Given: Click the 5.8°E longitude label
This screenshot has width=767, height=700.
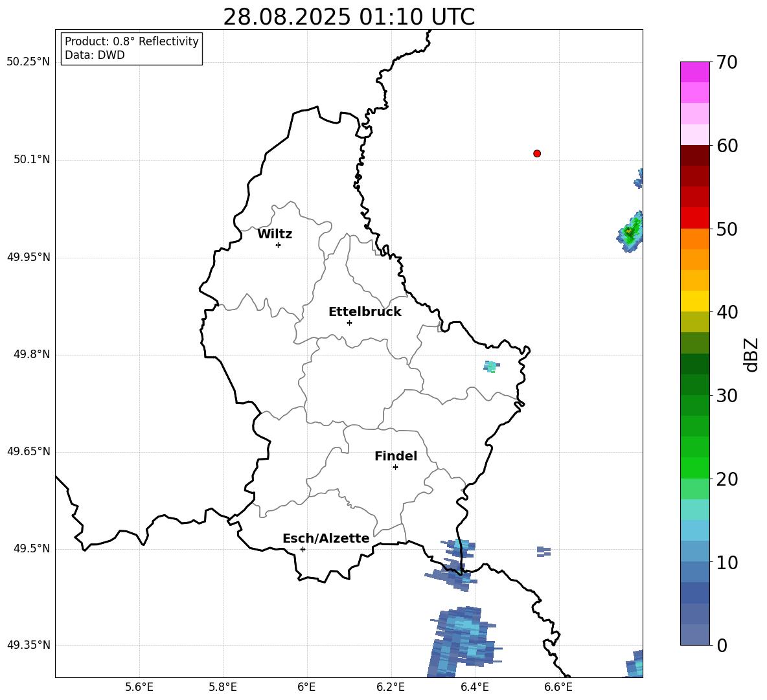Looking at the screenshot, I should pyautogui.click(x=223, y=687).
